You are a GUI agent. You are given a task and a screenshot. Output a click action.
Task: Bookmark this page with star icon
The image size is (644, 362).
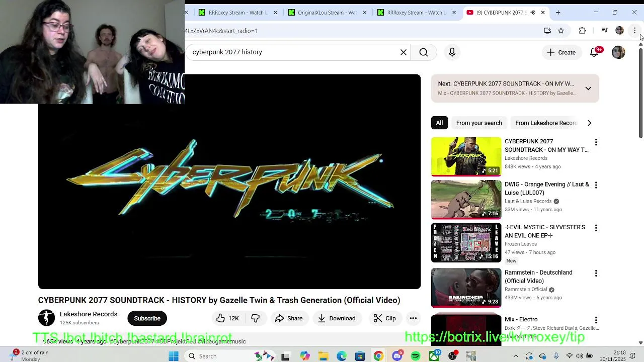coord(561,31)
